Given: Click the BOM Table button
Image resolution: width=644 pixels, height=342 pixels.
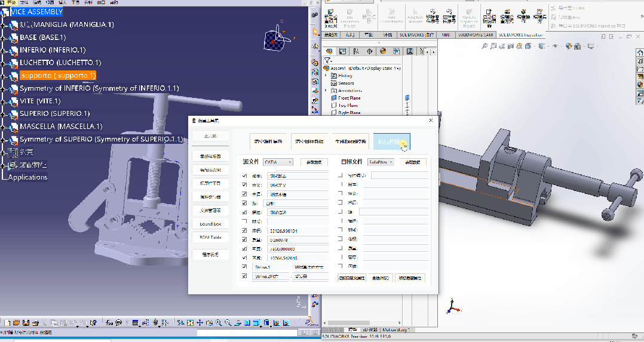Looking at the screenshot, I should [x=210, y=238].
